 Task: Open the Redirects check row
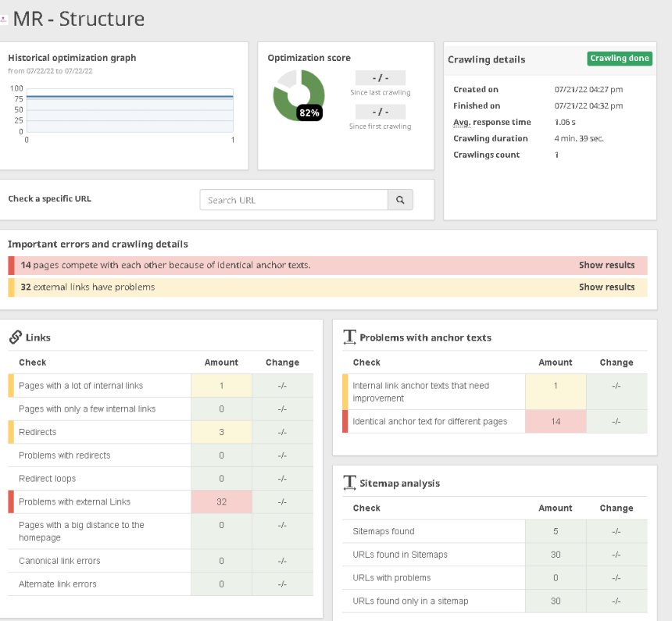(x=38, y=432)
